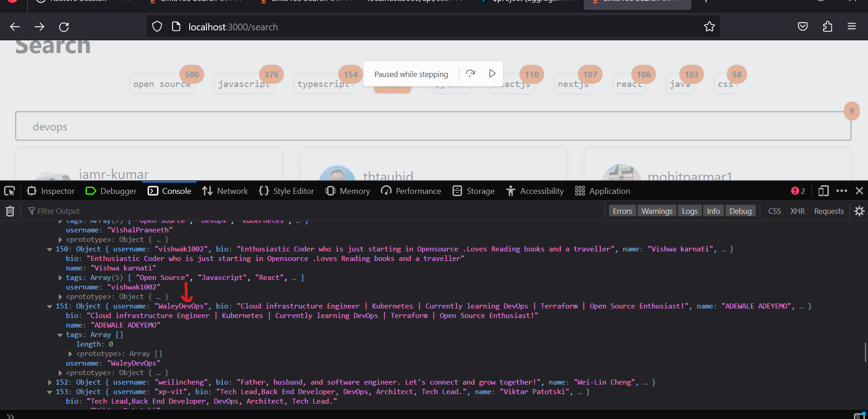Toggle the Warnings filter

657,211
